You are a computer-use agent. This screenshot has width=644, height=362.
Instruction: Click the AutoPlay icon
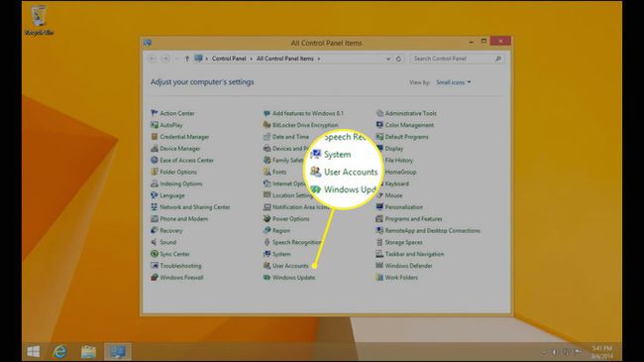(x=155, y=125)
